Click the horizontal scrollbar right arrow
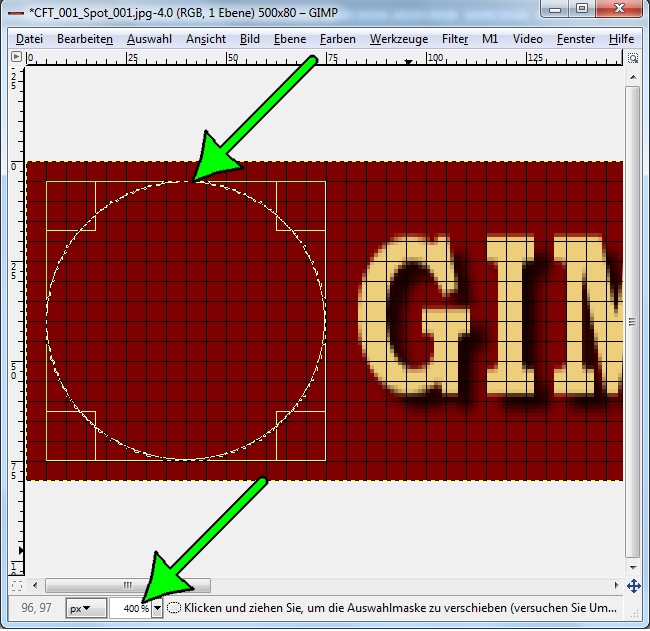 click(x=616, y=586)
